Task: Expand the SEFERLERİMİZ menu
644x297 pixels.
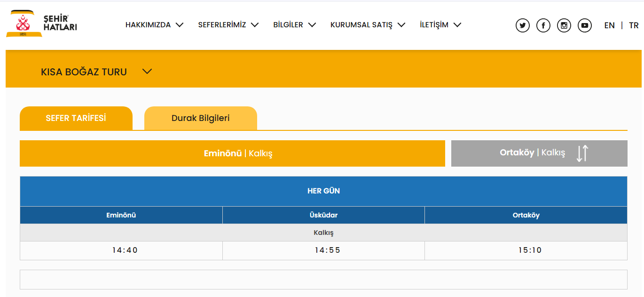Action: 228,25
